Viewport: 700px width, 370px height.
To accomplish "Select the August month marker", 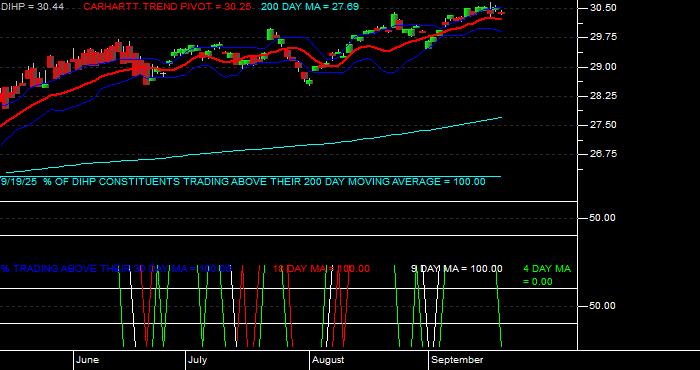I will tap(328, 360).
